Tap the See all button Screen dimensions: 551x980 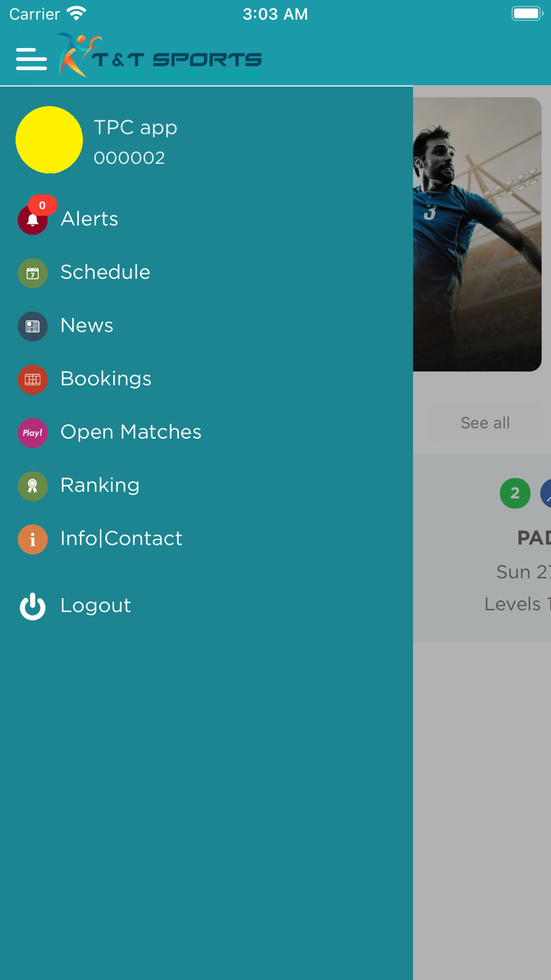coord(485,423)
